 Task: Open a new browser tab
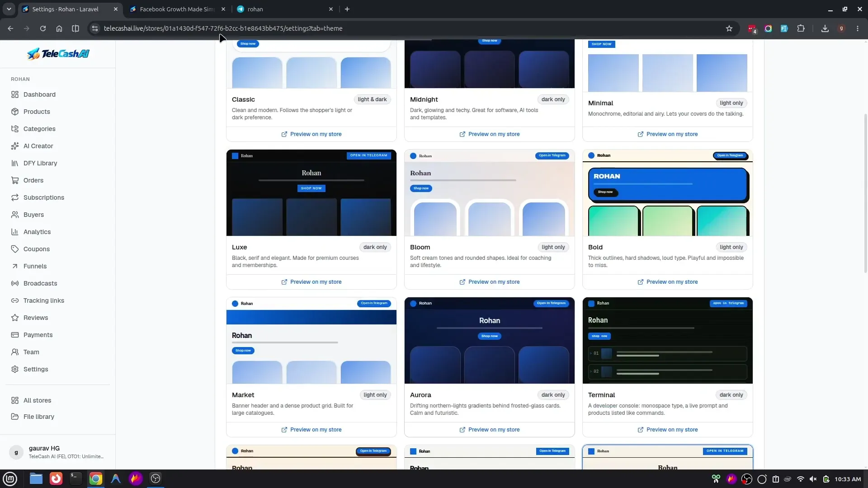(x=347, y=9)
